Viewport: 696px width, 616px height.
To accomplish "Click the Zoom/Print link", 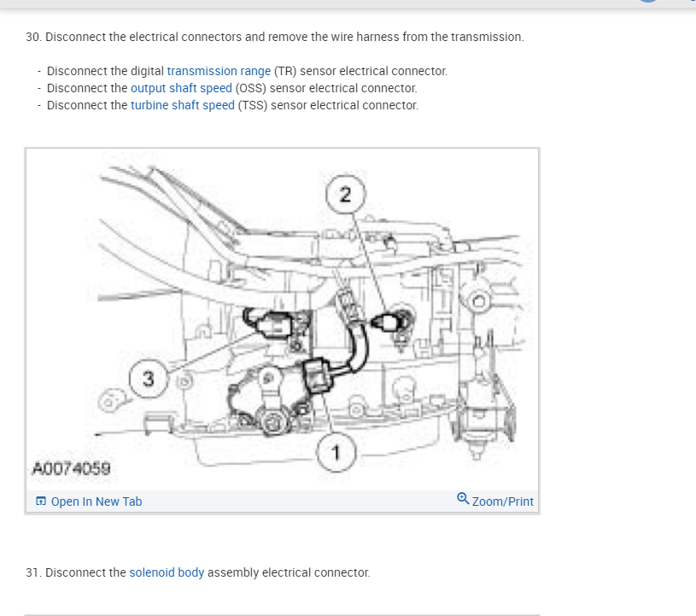I will tap(502, 502).
